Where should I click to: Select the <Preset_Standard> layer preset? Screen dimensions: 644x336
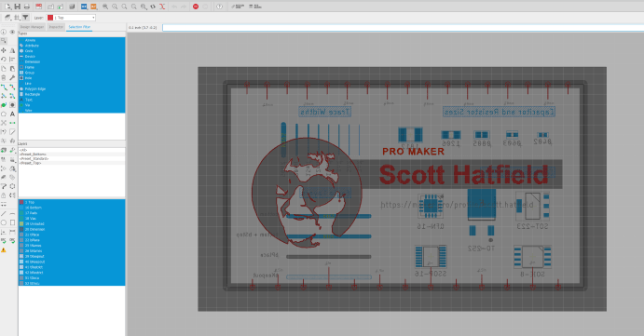[x=72, y=158]
